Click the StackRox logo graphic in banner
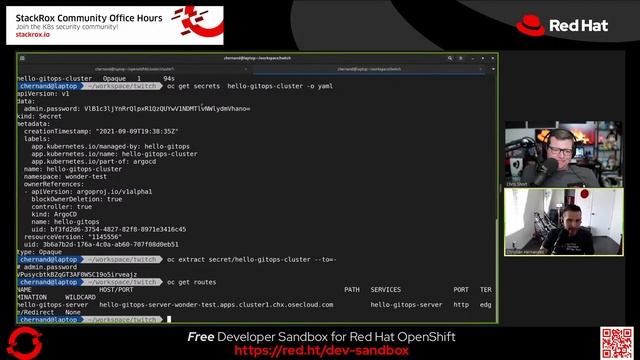This screenshot has width=640, height=360. coord(198,21)
